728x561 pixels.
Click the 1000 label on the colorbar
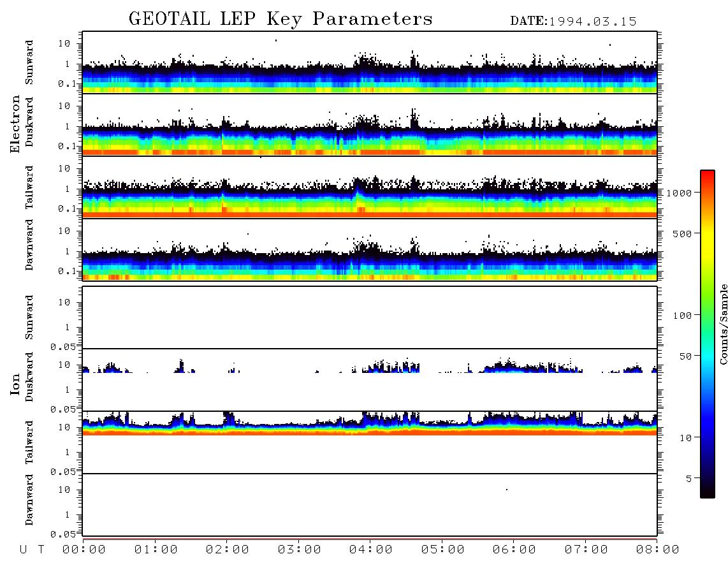tap(679, 193)
